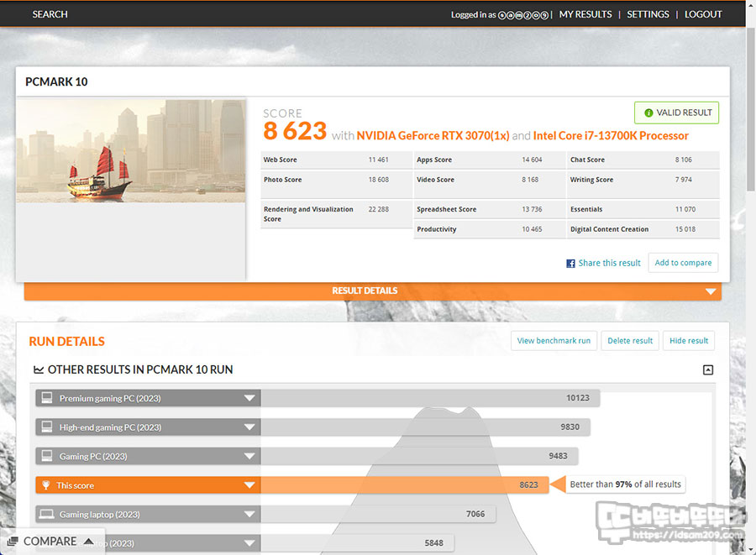Click the stack icon beside COMPARE

(13, 542)
